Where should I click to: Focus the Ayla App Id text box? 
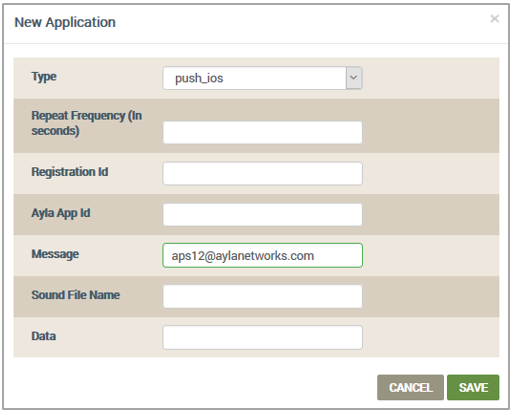[262, 215]
